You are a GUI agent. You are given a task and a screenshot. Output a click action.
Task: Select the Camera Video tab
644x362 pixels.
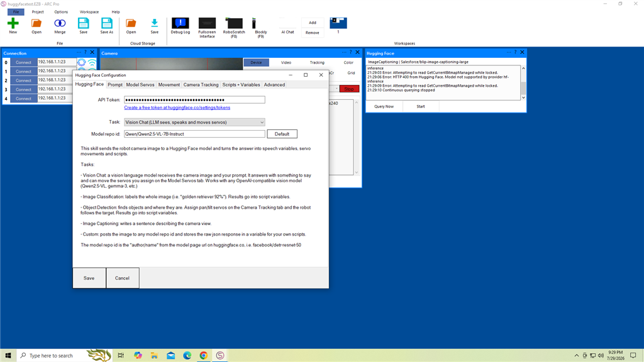pyautogui.click(x=286, y=62)
